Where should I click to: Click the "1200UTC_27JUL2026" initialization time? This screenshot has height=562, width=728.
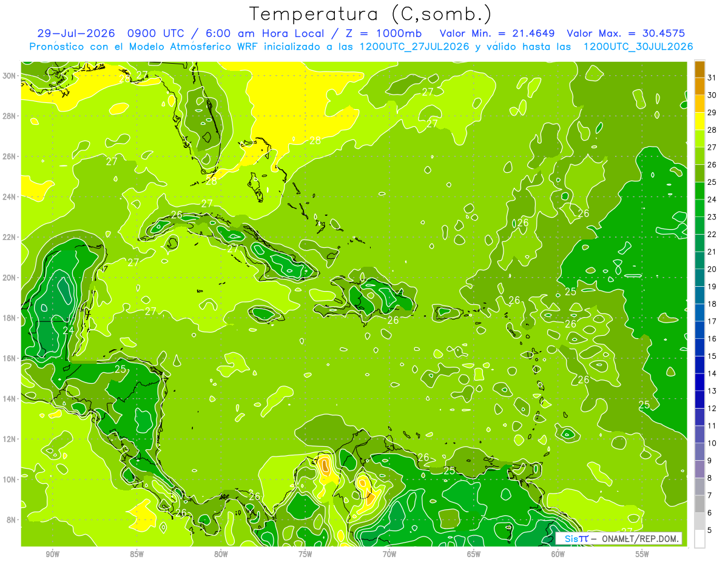point(414,47)
